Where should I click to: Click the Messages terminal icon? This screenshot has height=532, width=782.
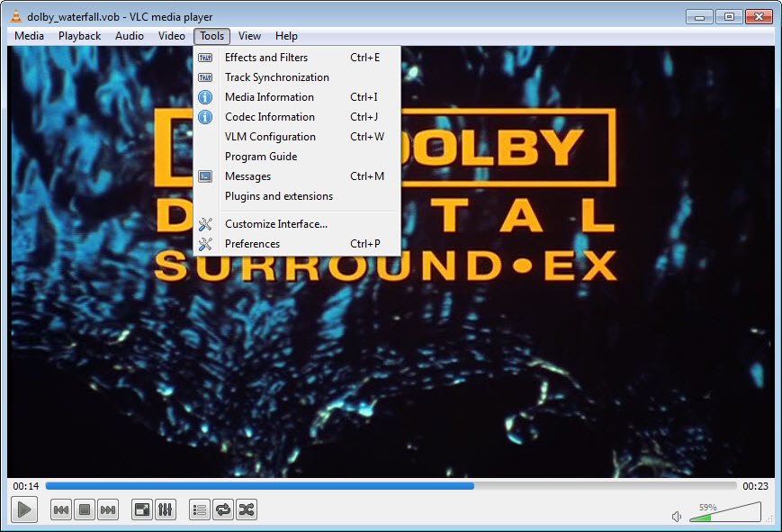205,176
